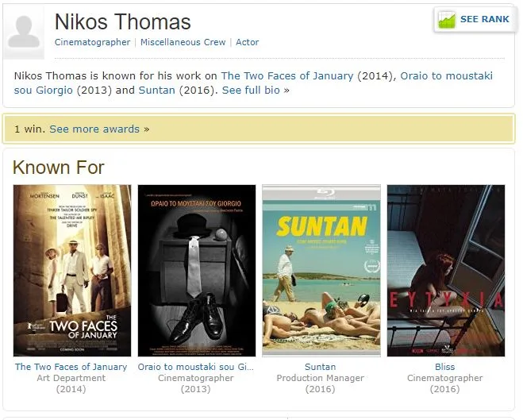The height and width of the screenshot is (420, 523).
Task: Open Oraio to moustaki sou Gi... title under poster
Action: click(x=196, y=367)
